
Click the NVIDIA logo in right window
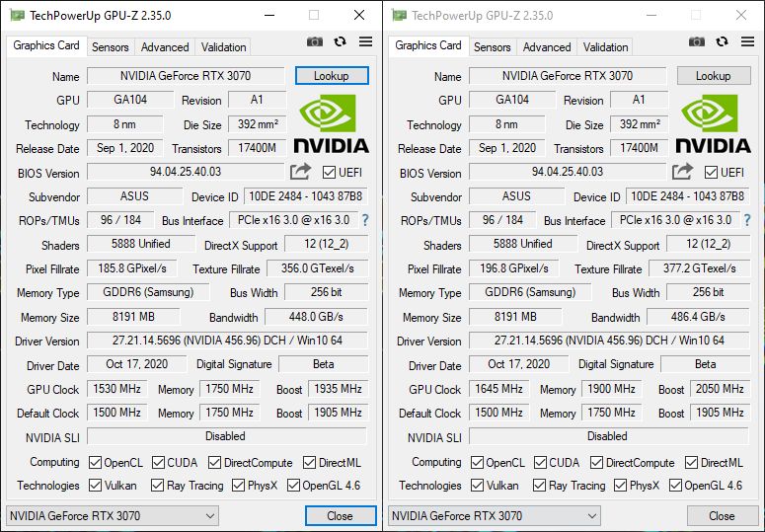714,123
